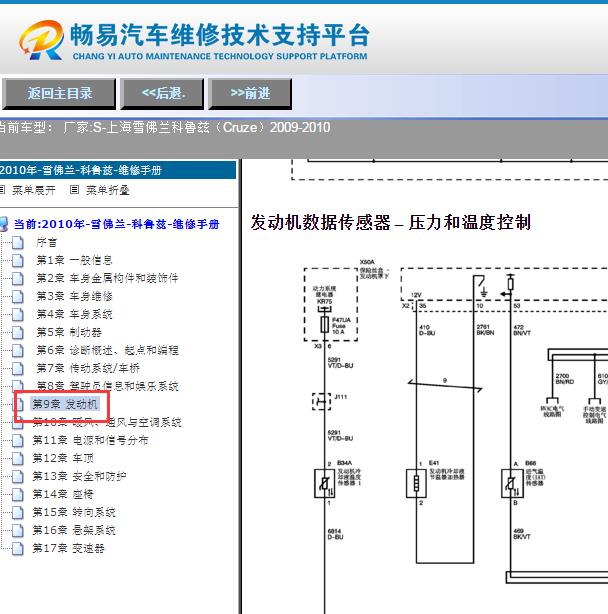The image size is (608, 614).
Task: Click the >>前进 forward button
Action: click(x=250, y=94)
